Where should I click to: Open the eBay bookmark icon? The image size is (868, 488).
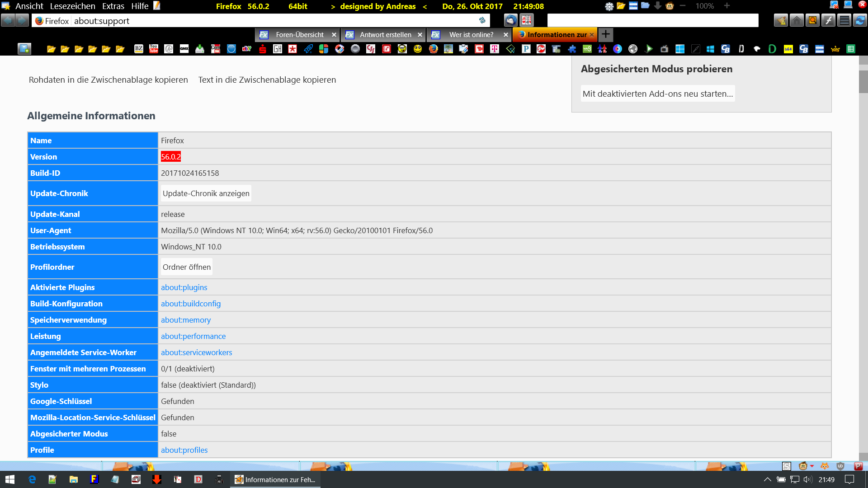246,49
